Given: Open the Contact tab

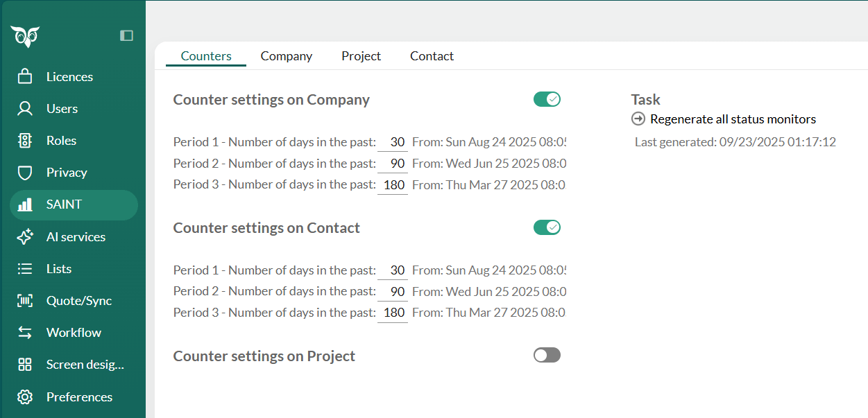Looking at the screenshot, I should [x=432, y=56].
